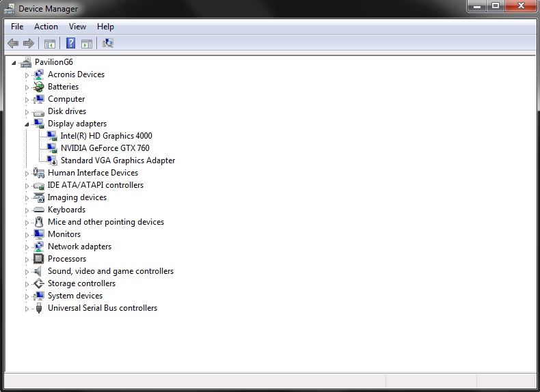Viewport: 540px width, 392px height.
Task: Expand the Monitors node
Action: (27, 235)
